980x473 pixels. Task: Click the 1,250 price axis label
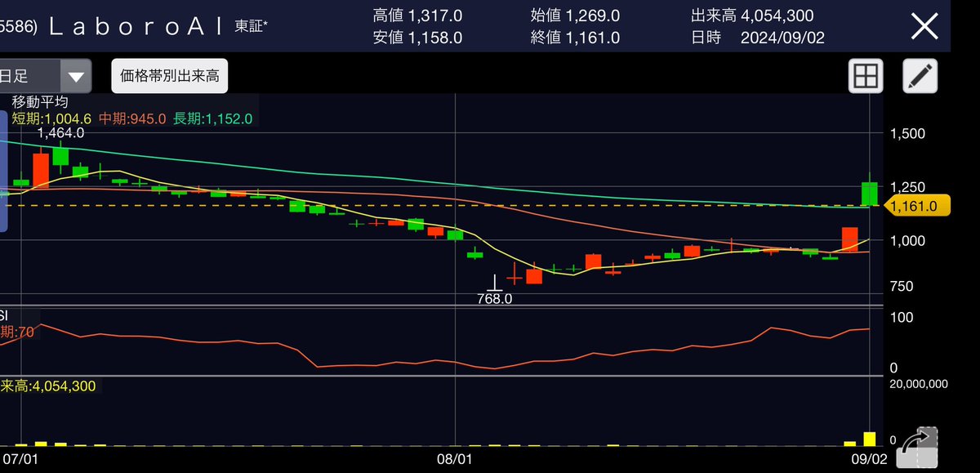(x=907, y=187)
